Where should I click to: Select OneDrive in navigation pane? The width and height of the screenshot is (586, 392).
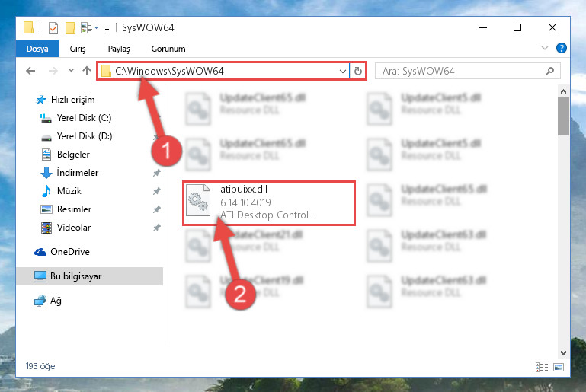point(62,252)
